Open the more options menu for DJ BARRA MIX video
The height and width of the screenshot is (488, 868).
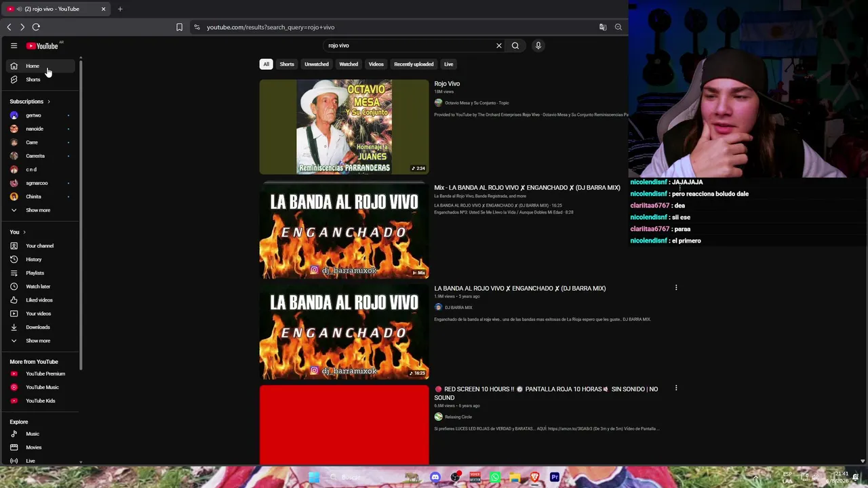click(x=676, y=288)
